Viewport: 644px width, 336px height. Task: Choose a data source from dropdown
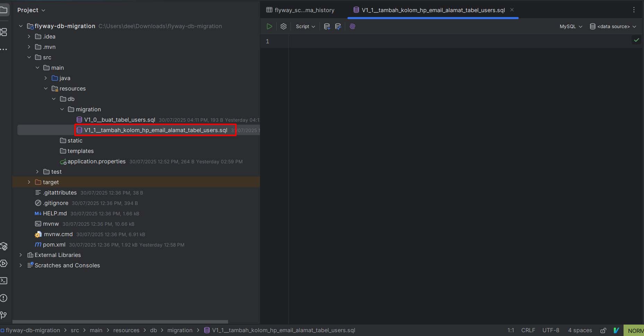(613, 26)
